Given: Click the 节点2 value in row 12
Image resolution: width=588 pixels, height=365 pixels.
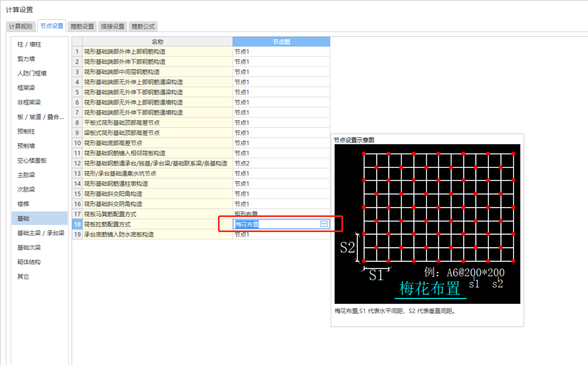Looking at the screenshot, I should (281, 163).
